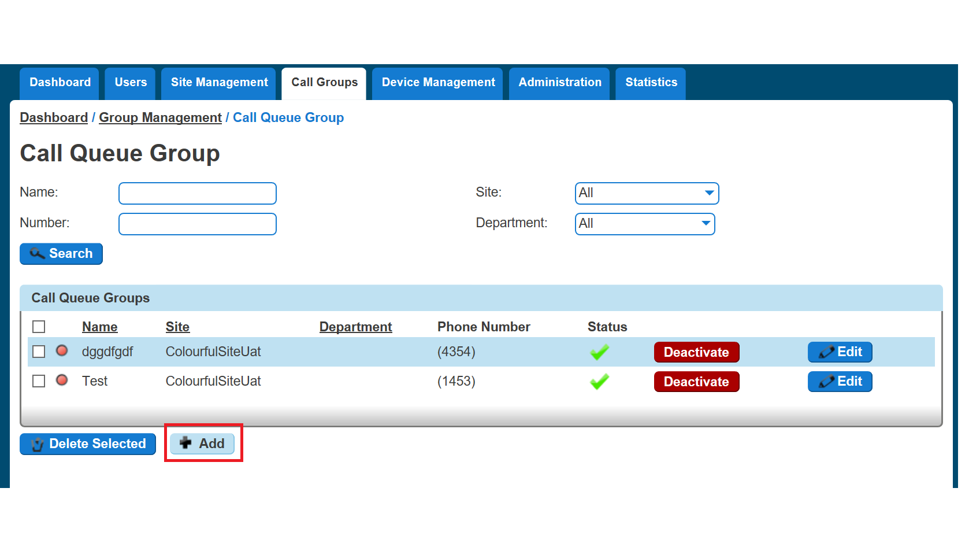Go to the Dashboard tab
This screenshot has width=980, height=536.
click(60, 83)
